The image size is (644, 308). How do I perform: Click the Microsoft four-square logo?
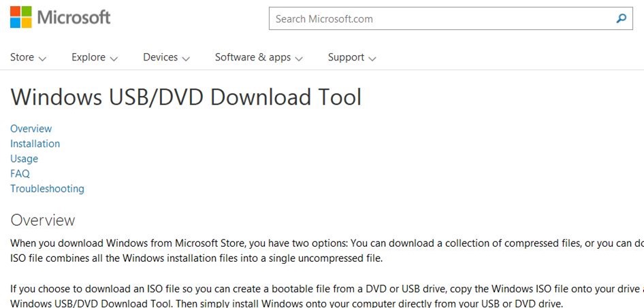20,17
